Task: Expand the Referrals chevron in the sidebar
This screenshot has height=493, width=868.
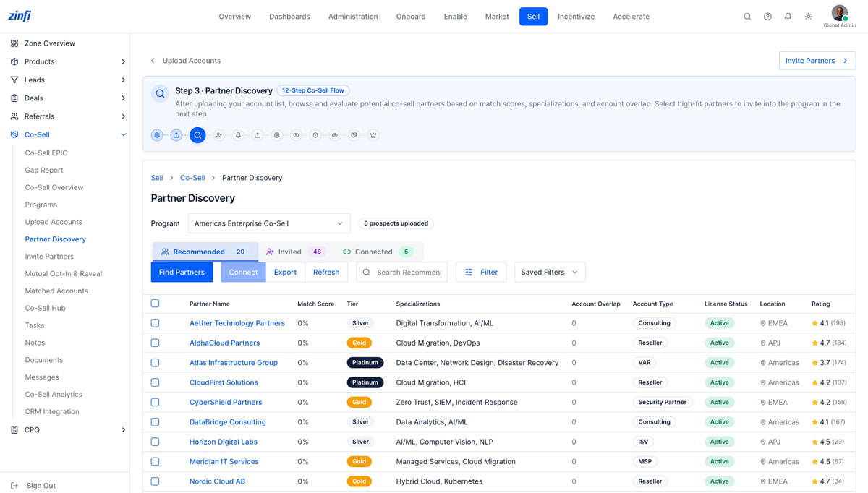Action: pyautogui.click(x=123, y=116)
